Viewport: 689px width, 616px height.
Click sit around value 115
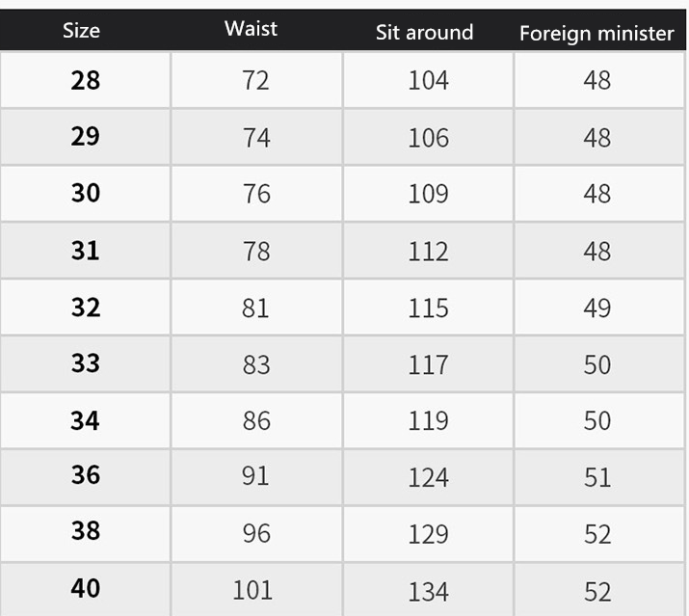428,308
